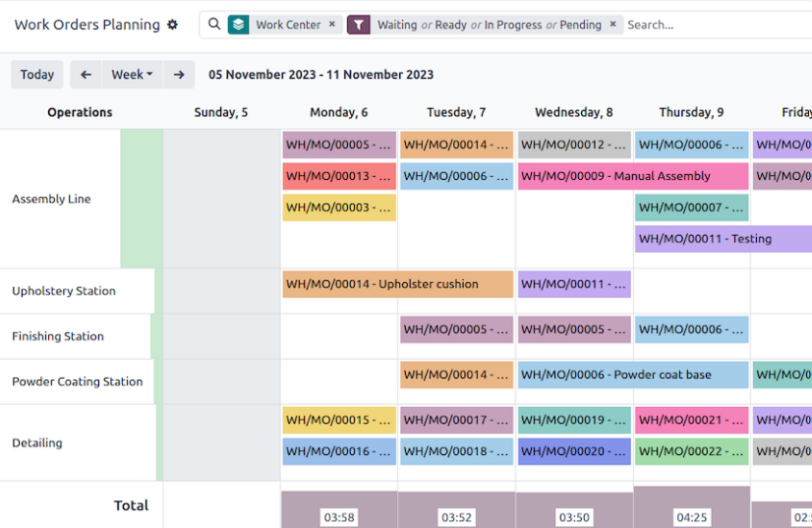Open WH/MO/00014 pill in Powder Coating Station
812x528 pixels.
coord(456,375)
